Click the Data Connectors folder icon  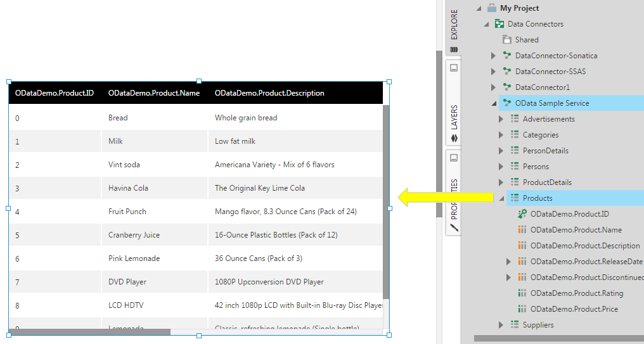point(499,24)
